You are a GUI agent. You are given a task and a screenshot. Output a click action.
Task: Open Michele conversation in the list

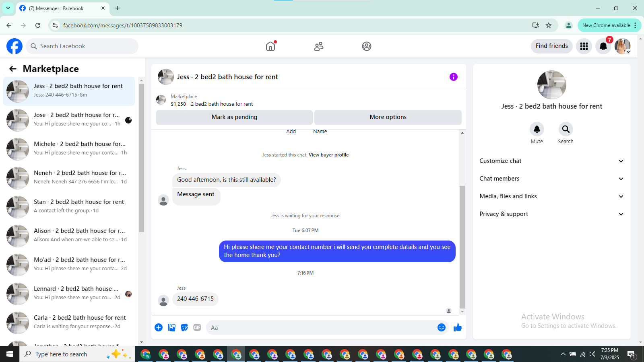coord(69,149)
